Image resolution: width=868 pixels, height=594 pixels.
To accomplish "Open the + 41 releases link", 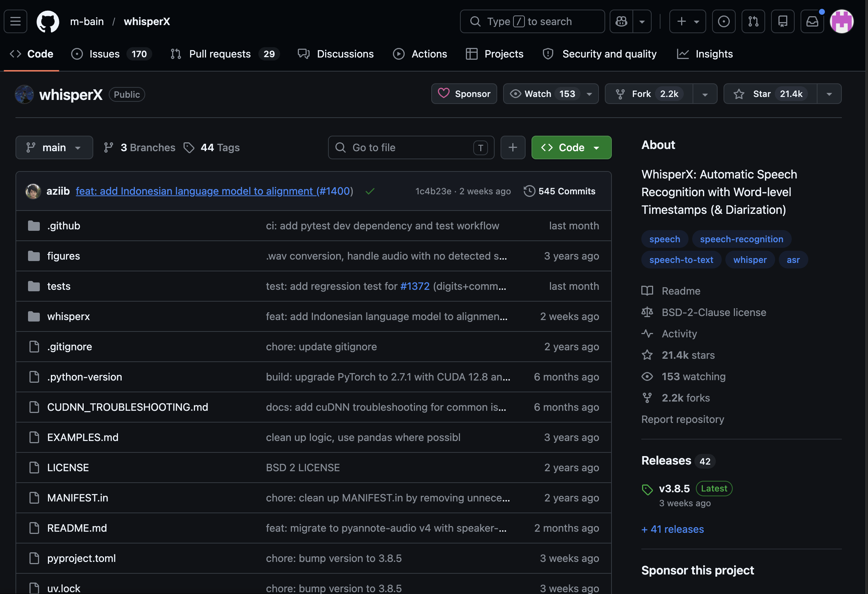I will pyautogui.click(x=672, y=529).
